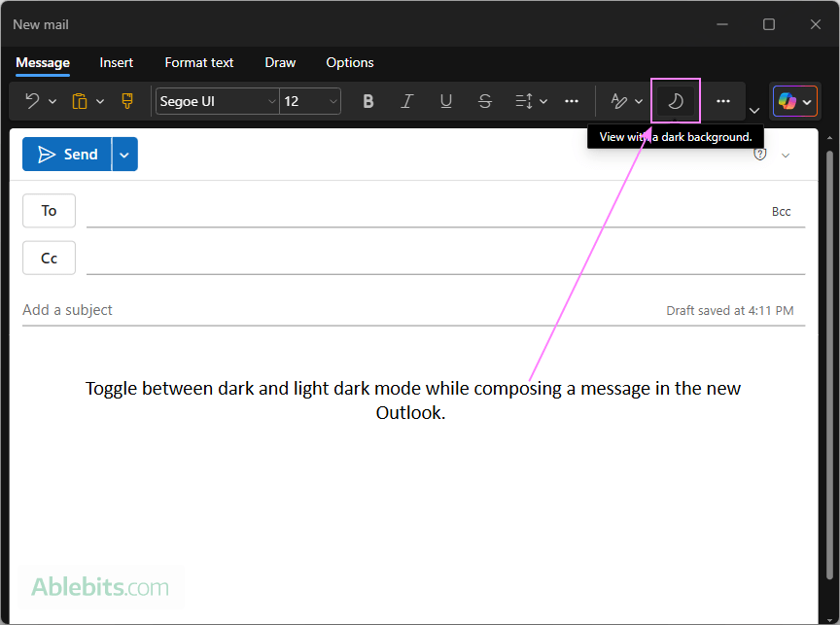
Task: Open the Undo options dropdown arrow
Action: 52,101
